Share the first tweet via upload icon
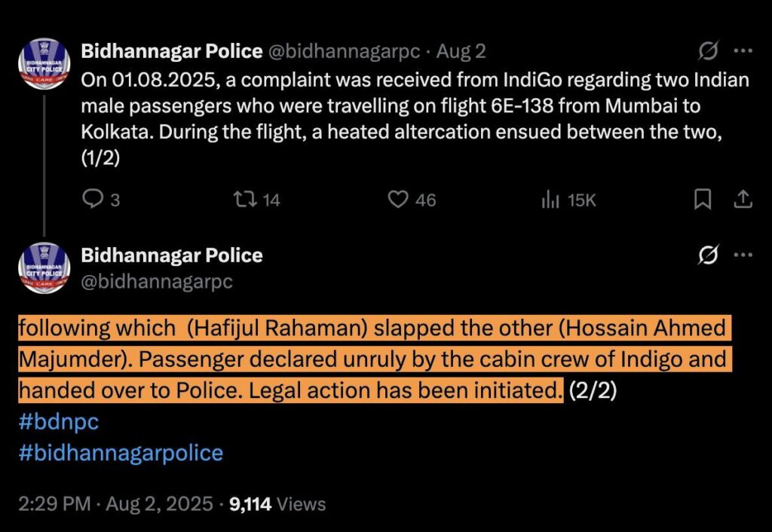This screenshot has width=772, height=532. pos(743,200)
